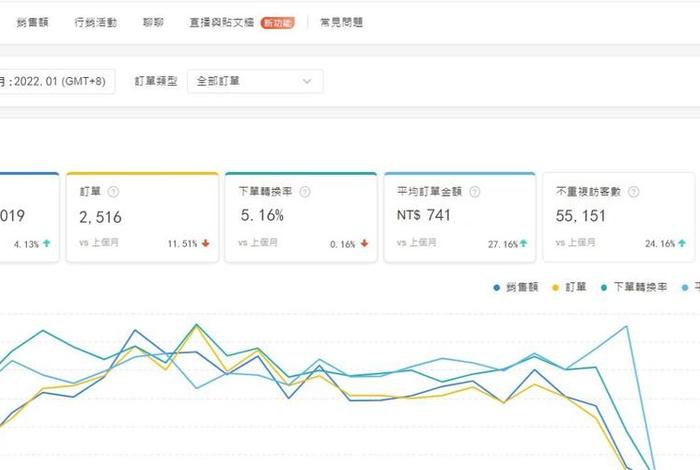
Task: Toggle 下單轉換率 legend teal dot
Action: [x=604, y=288]
